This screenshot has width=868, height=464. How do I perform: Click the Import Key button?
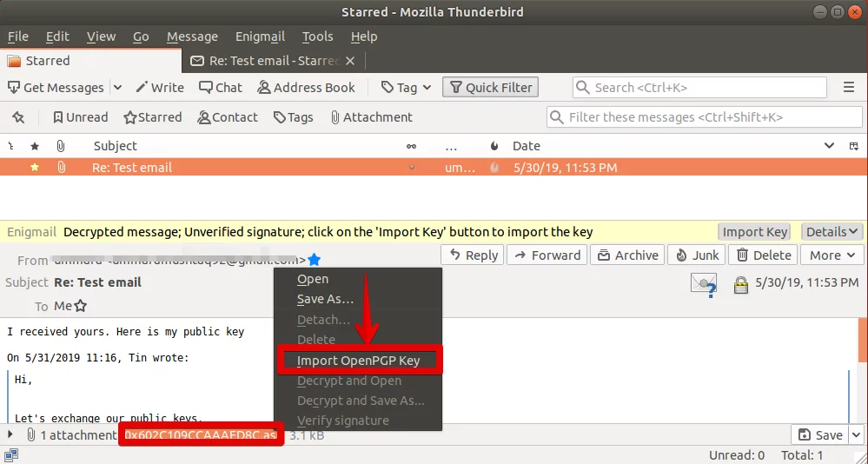point(754,232)
